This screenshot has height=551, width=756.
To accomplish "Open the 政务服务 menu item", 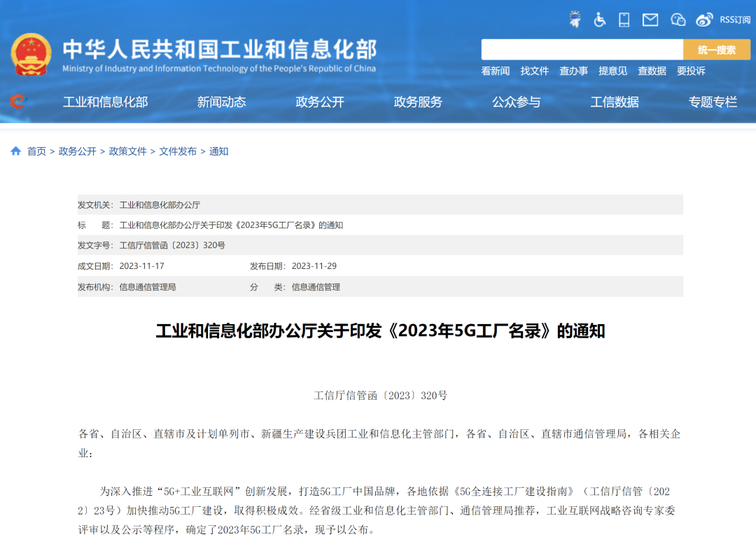I will (x=418, y=102).
